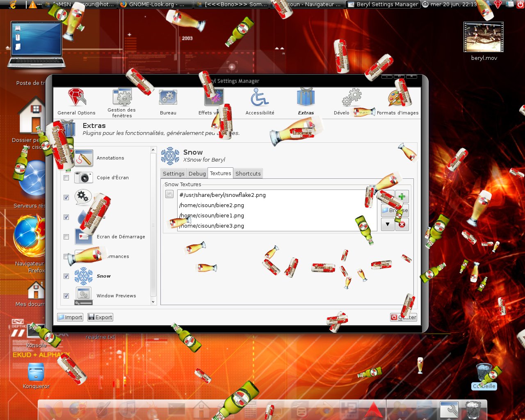Image resolution: width=525 pixels, height=420 pixels.
Task: Open beryl.mov video on the desktop
Action: [x=484, y=41]
